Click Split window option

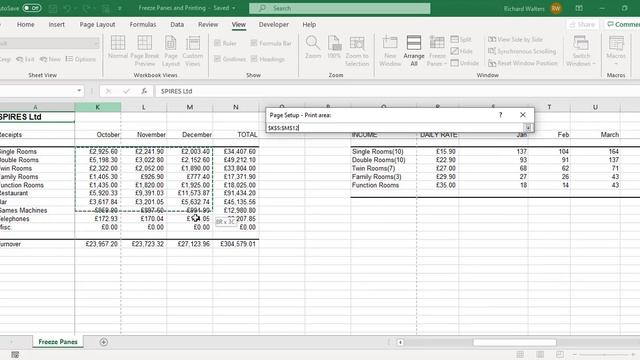coord(461,39)
